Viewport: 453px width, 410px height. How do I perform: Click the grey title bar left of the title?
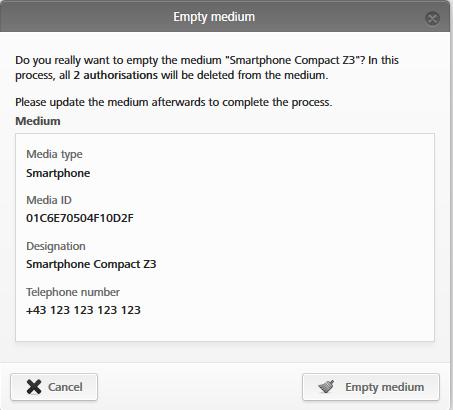[x=87, y=17]
